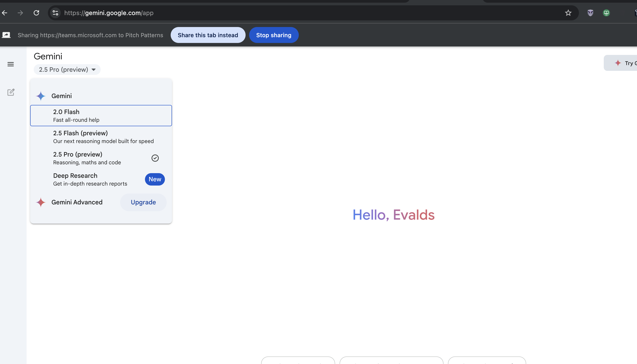Click the checkmark next to 2.5 Pro
Image resolution: width=637 pixels, height=364 pixels.
pyautogui.click(x=155, y=158)
